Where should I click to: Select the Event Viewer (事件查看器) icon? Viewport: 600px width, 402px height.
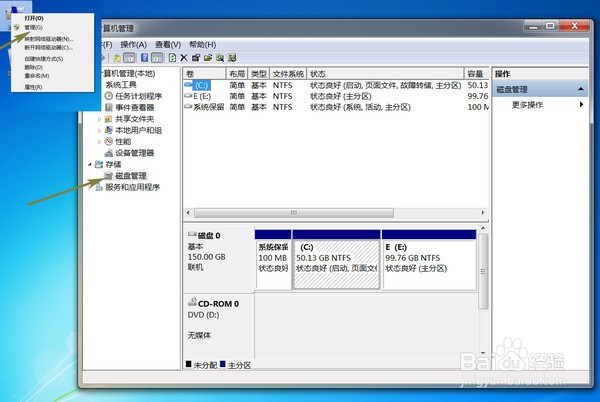pos(109,107)
